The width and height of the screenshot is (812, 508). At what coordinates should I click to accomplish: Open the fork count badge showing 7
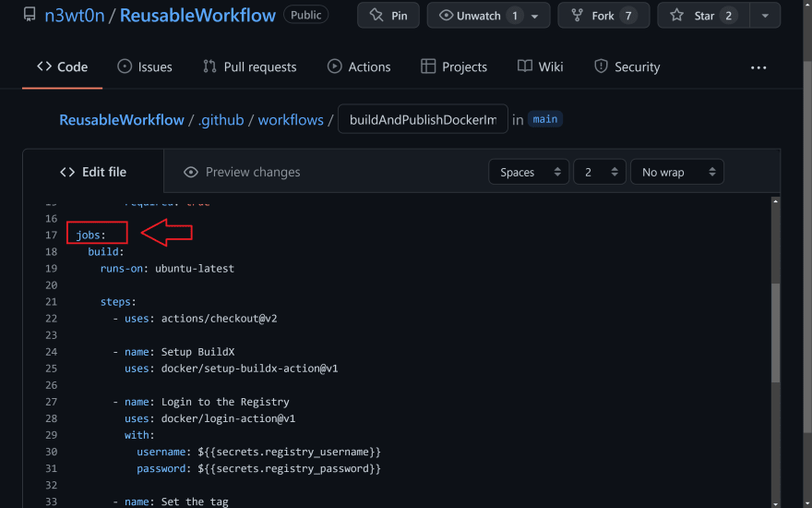tap(627, 16)
